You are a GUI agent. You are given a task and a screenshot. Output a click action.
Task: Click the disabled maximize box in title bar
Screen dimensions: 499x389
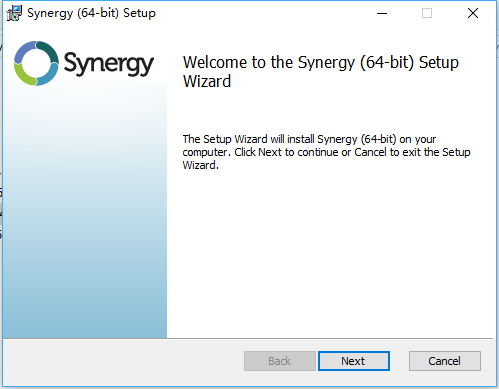pos(427,13)
